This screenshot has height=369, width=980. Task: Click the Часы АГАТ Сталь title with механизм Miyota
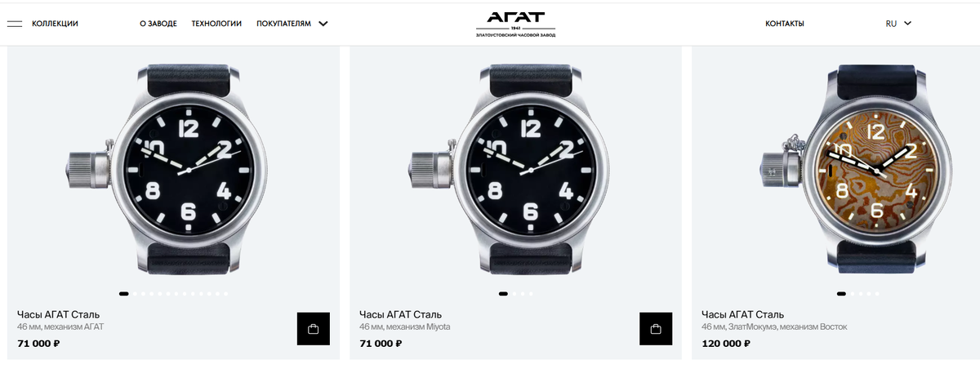401,314
